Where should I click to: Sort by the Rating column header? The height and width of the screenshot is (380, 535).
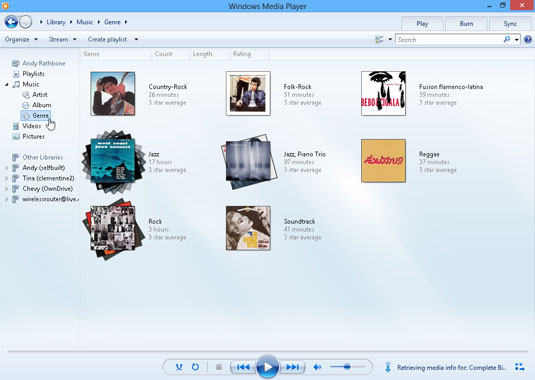click(249, 54)
